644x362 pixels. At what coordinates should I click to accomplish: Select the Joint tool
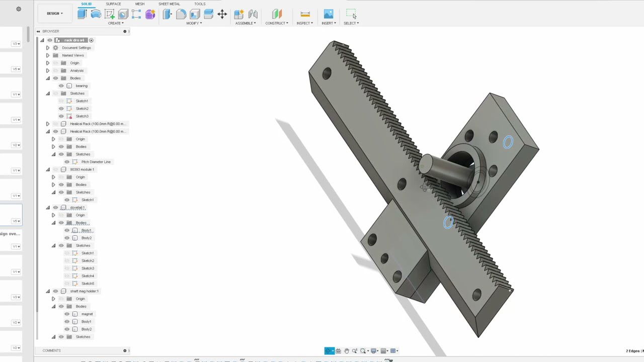click(253, 14)
